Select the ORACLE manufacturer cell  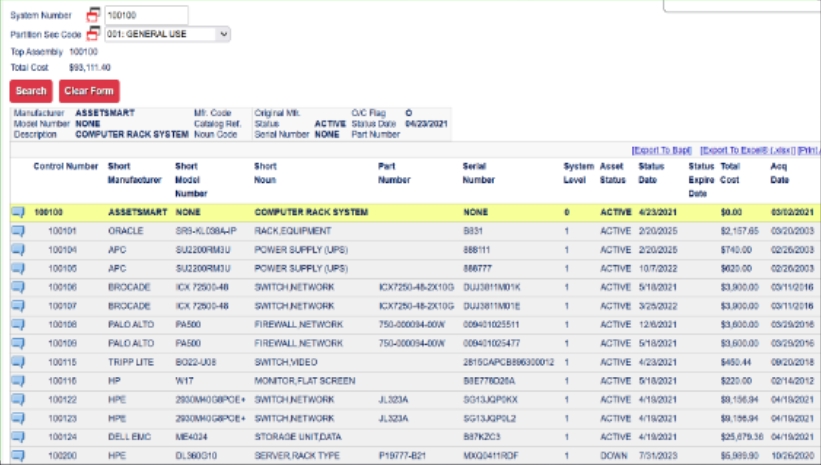point(126,231)
